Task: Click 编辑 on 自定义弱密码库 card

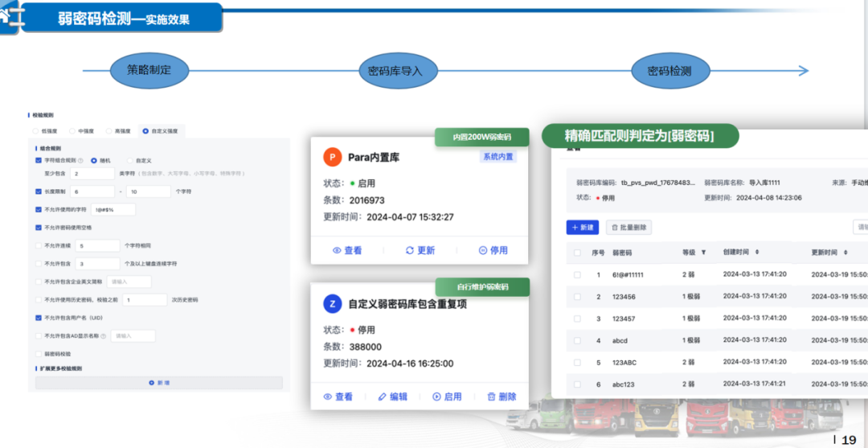Action: click(392, 397)
